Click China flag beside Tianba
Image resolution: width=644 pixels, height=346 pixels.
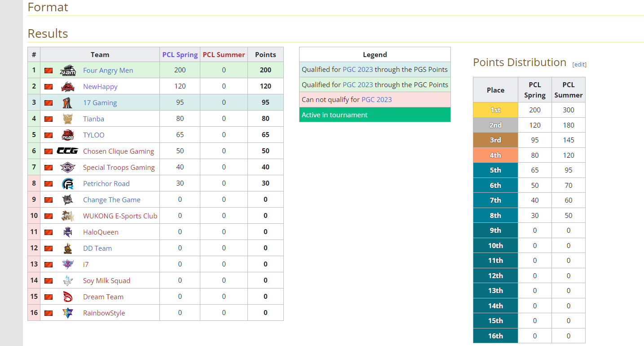point(49,119)
